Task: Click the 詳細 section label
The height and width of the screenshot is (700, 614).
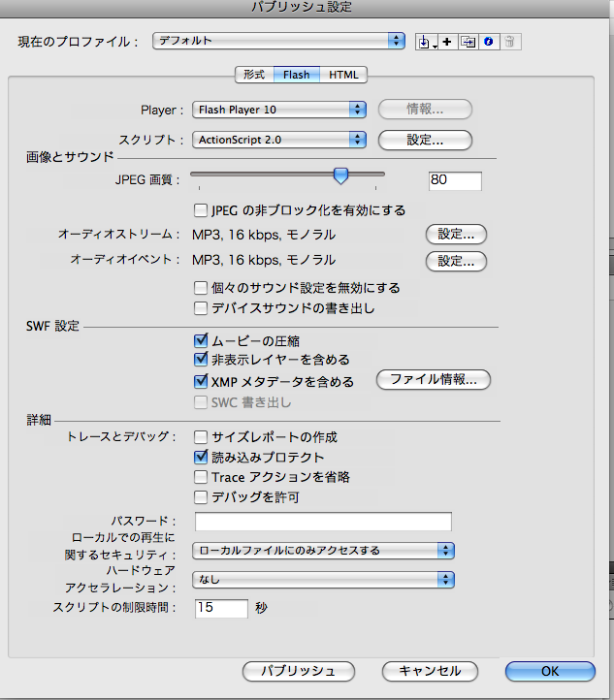Action: tap(39, 420)
